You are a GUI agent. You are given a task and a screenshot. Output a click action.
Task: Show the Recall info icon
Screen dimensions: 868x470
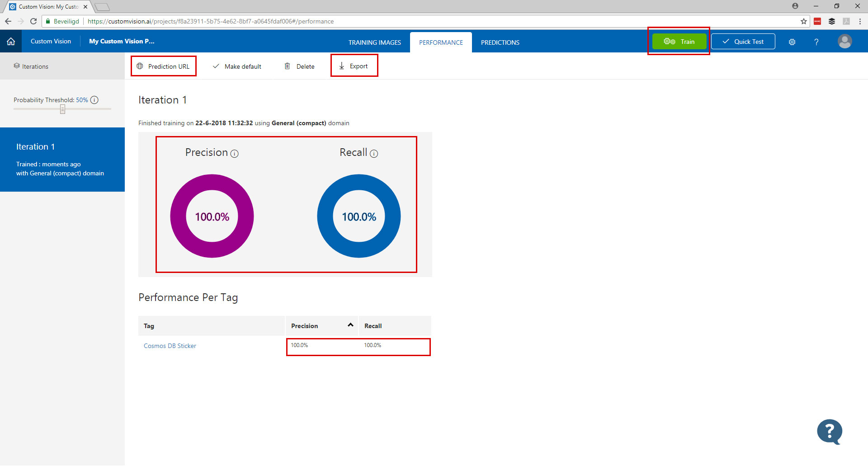click(x=374, y=154)
